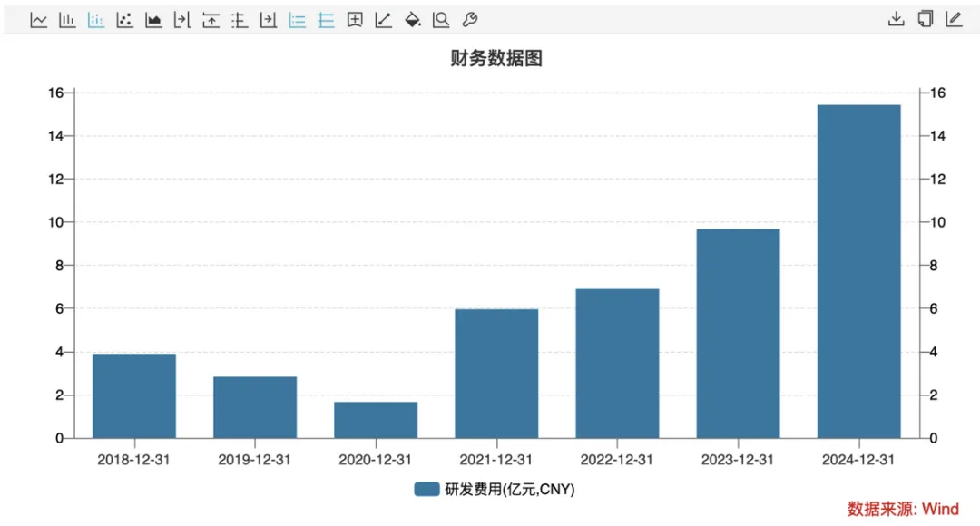Image resolution: width=980 pixels, height=526 pixels.
Task: Click the align-to-top axis icon
Action: [211, 20]
